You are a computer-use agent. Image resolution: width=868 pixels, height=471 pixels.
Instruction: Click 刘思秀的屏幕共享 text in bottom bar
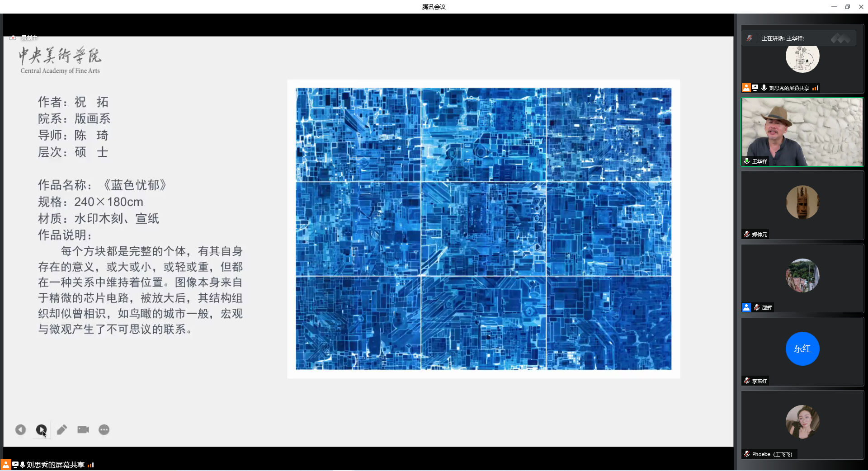click(55, 465)
